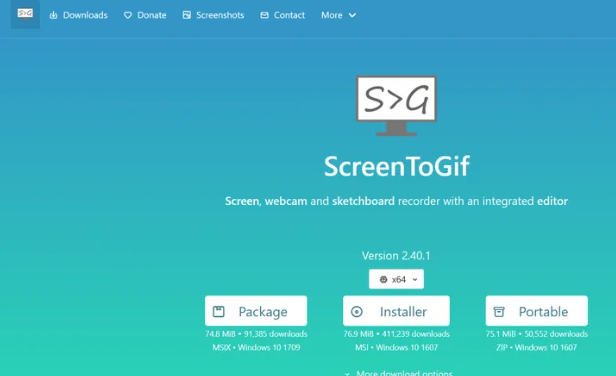
Task: Click the ScreenToGif logo in navbar
Action: coord(25,14)
